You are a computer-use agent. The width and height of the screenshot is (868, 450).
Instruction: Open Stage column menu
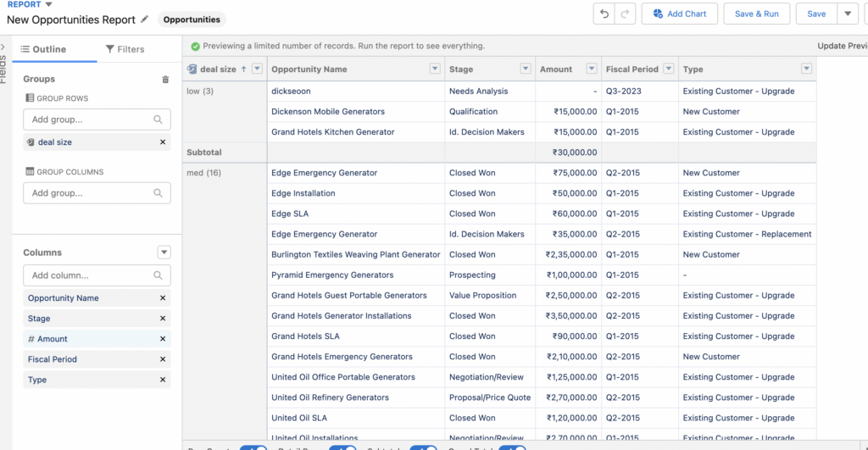click(526, 69)
